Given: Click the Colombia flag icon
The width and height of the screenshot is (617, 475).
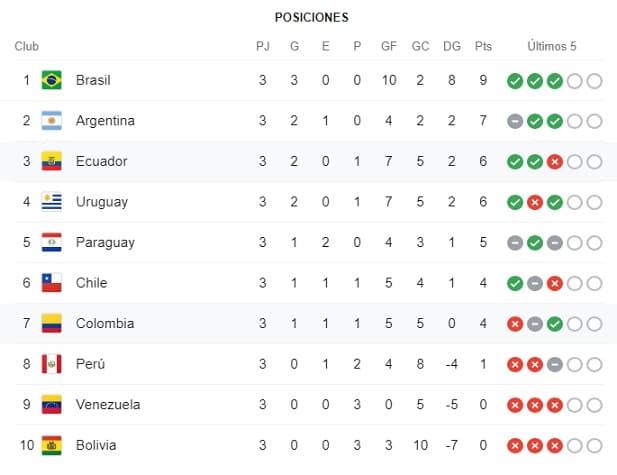Looking at the screenshot, I should pyautogui.click(x=51, y=324).
